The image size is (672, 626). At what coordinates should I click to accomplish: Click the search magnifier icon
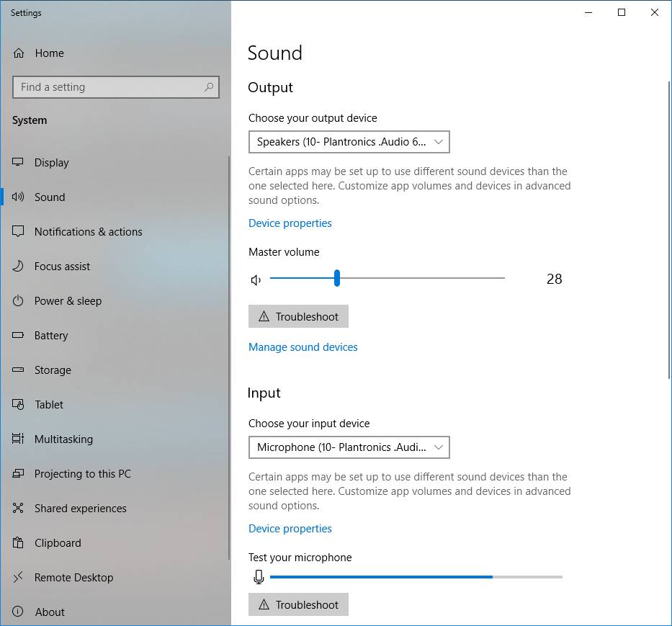pos(209,87)
